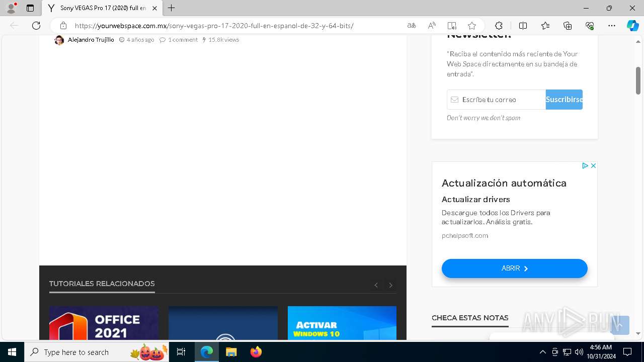Open Actualización automática ad title
The height and width of the screenshot is (362, 644).
click(x=504, y=183)
